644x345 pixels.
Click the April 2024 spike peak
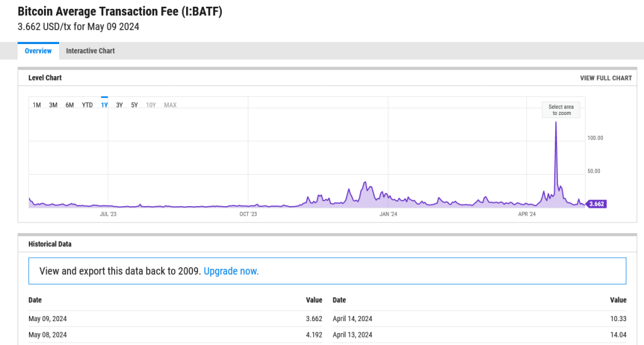(x=556, y=123)
